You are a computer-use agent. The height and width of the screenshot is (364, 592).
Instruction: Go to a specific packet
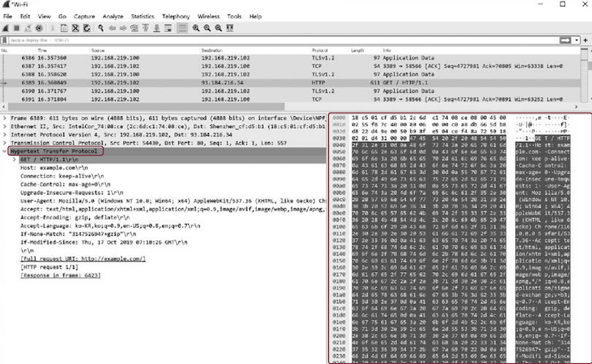134,29
